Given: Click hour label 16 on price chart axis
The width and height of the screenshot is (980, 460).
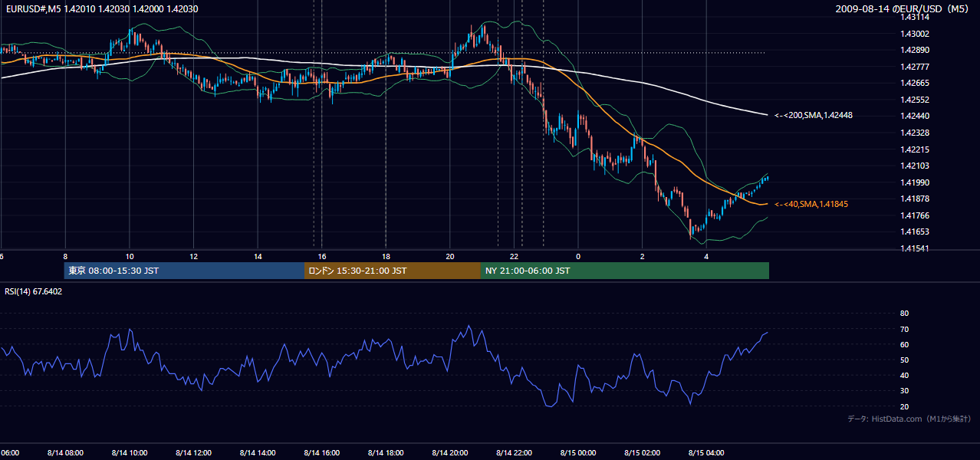Looking at the screenshot, I should point(322,257).
